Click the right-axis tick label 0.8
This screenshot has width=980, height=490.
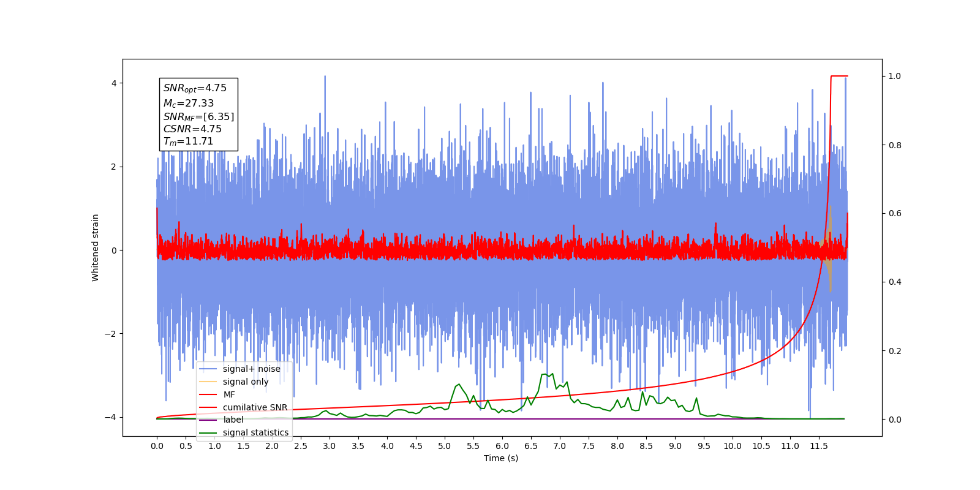(895, 145)
